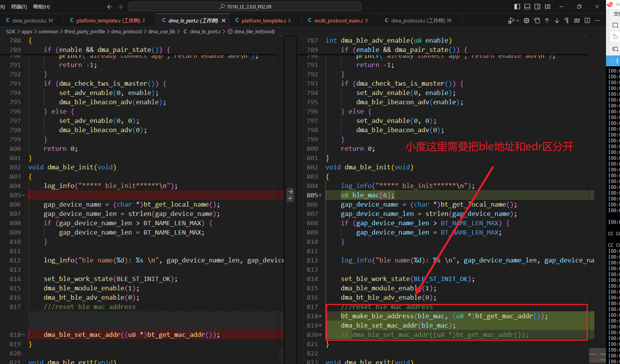Image resolution: width=620 pixels, height=364 pixels.
Task: Toggle the bottom panel visibility
Action: coord(527,7)
